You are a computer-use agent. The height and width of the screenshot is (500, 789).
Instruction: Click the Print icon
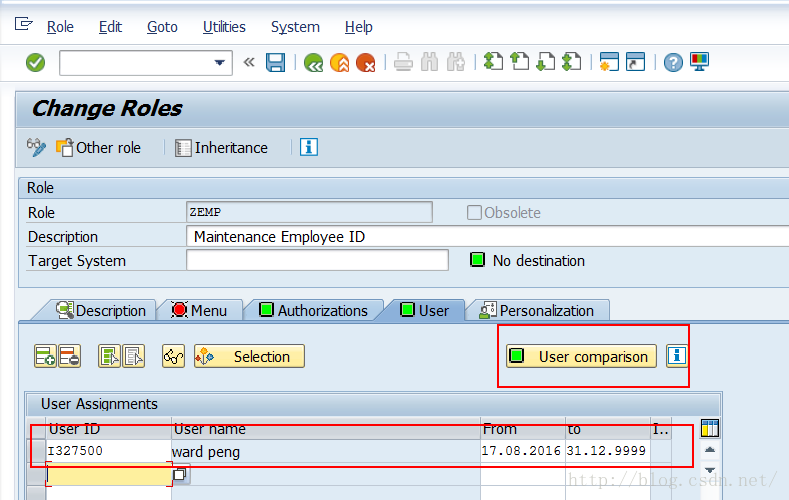[403, 63]
